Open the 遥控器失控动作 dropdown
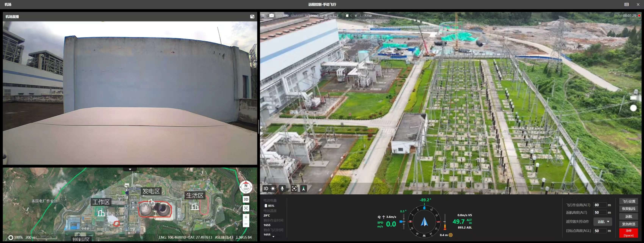644x243 pixels. click(x=603, y=222)
